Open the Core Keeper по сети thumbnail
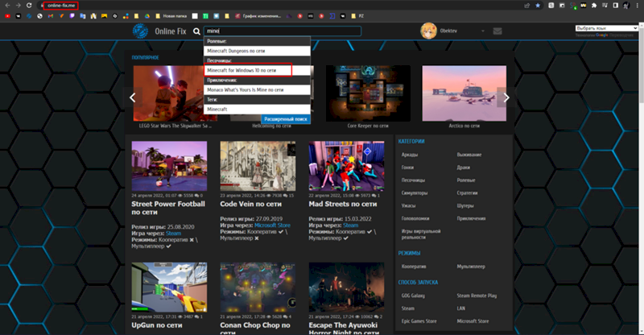Image resolution: width=644 pixels, height=335 pixels. click(x=368, y=93)
